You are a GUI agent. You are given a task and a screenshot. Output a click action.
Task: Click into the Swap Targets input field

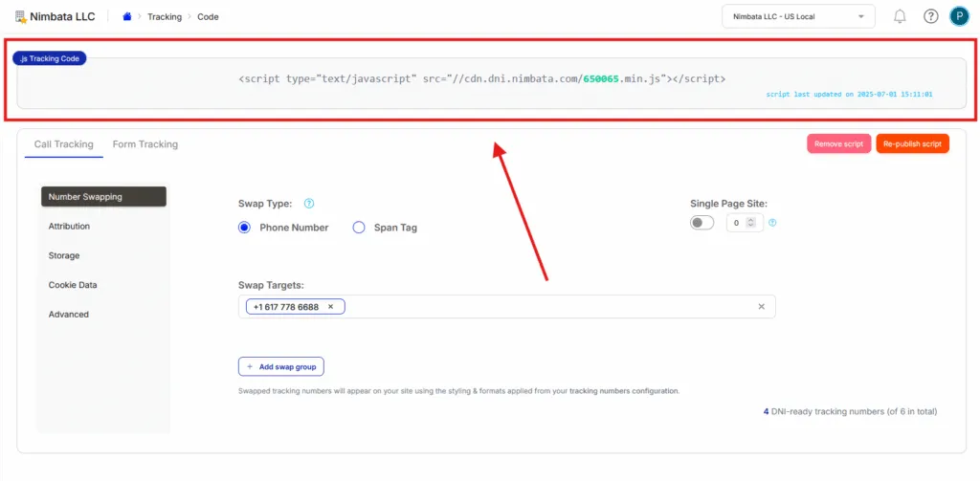(x=507, y=307)
